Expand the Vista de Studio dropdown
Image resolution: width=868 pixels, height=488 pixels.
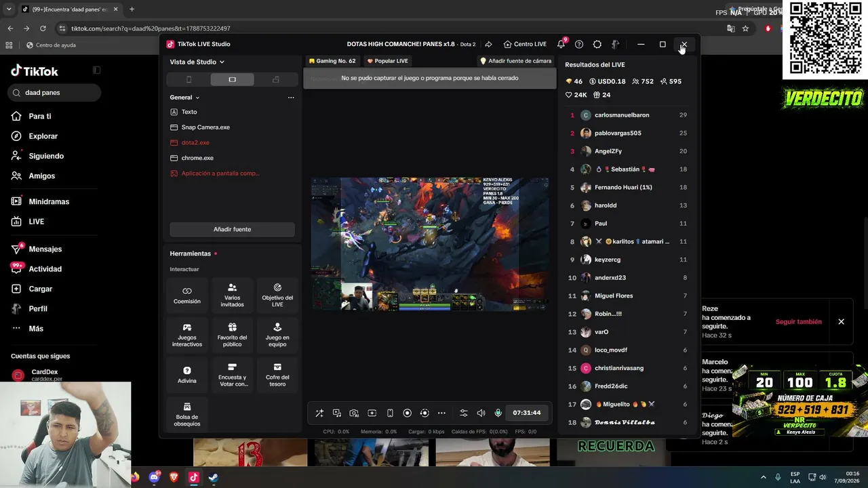coord(197,62)
